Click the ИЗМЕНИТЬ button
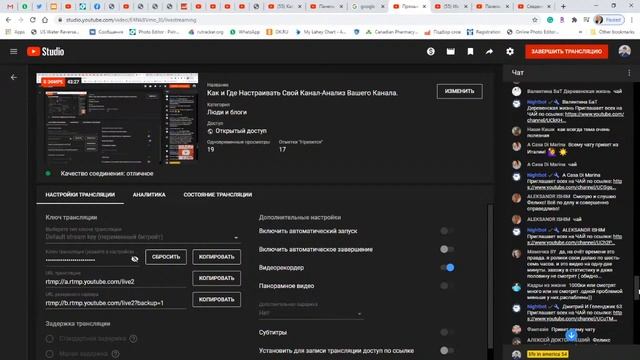The width and height of the screenshot is (640, 360). [459, 91]
